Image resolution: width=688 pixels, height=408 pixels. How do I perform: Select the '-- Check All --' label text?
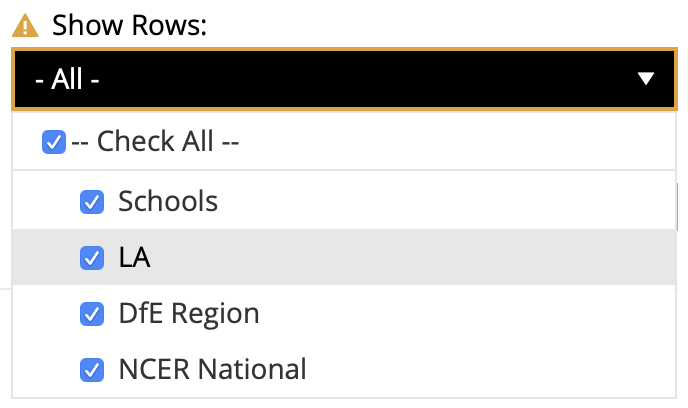(x=155, y=141)
